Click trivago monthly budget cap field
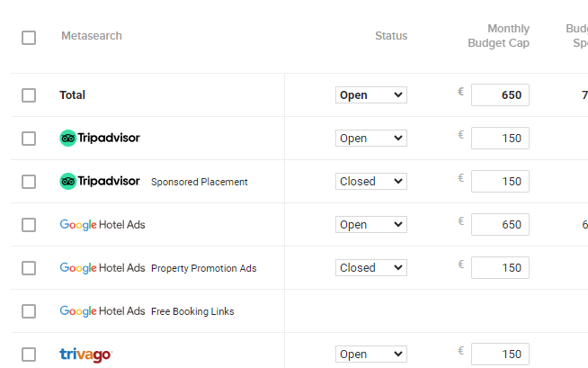Image resolution: width=588 pixels, height=368 pixels. click(500, 355)
